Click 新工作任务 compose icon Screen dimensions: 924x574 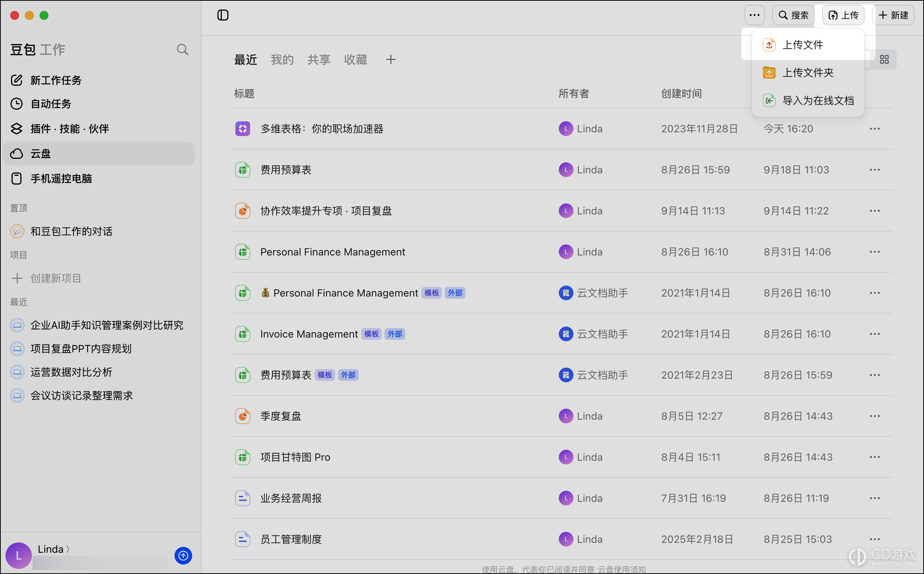[x=17, y=80]
